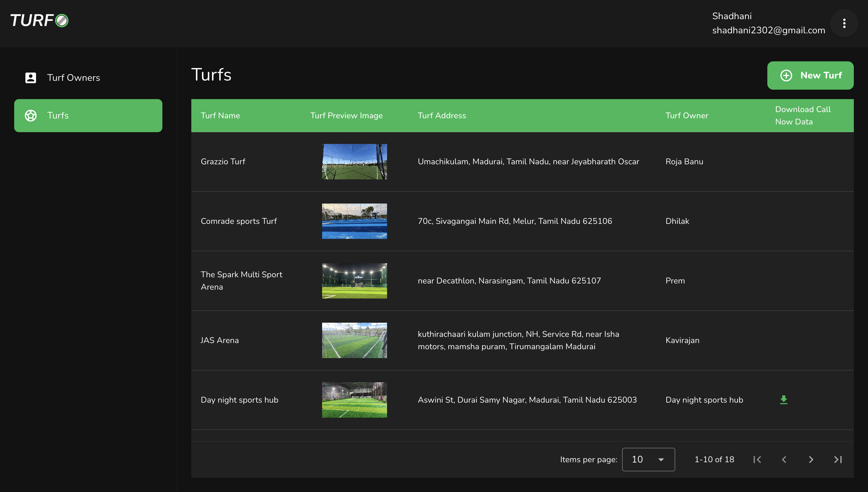868x492 pixels.
Task: Go to next page of turfs
Action: (811, 460)
